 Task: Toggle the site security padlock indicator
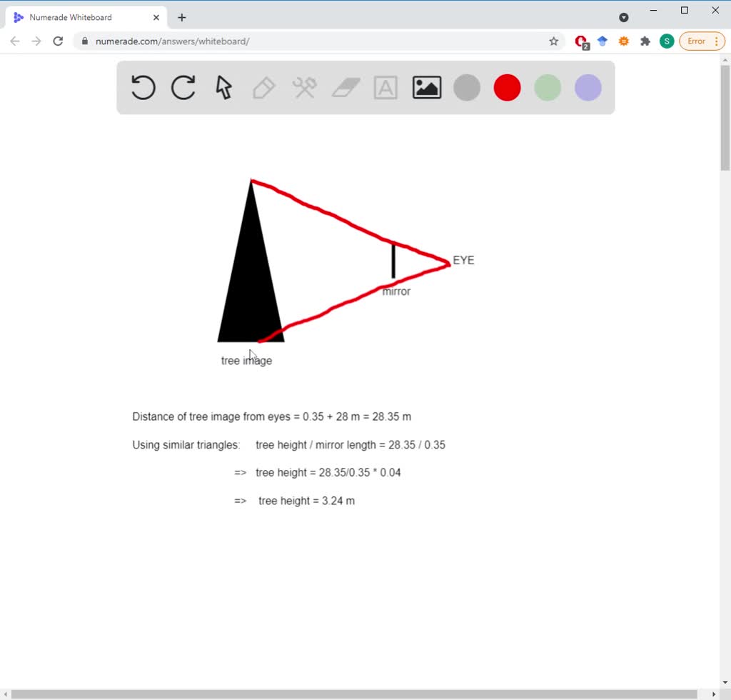coord(84,41)
